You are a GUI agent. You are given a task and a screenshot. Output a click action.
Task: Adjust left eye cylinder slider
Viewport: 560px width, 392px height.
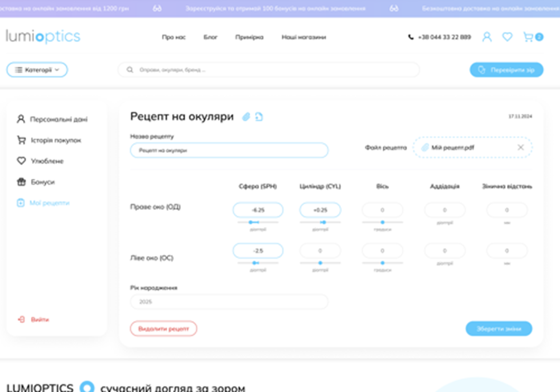(x=320, y=263)
